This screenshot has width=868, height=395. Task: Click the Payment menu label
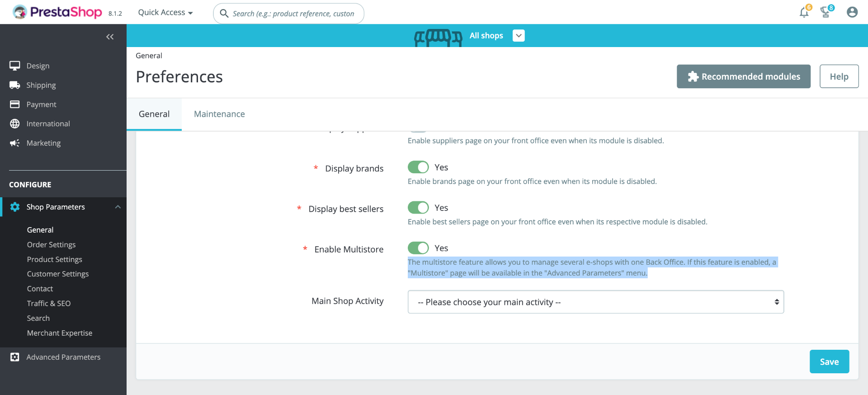tap(41, 105)
